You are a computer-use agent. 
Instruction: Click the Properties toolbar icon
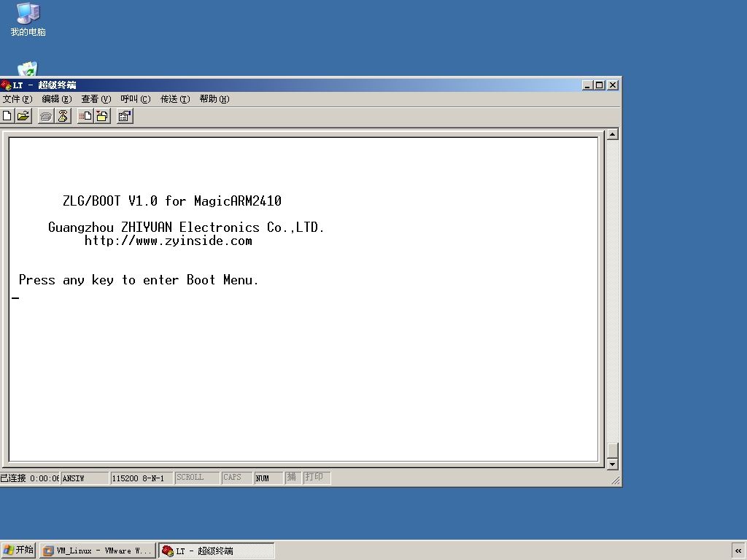(125, 116)
